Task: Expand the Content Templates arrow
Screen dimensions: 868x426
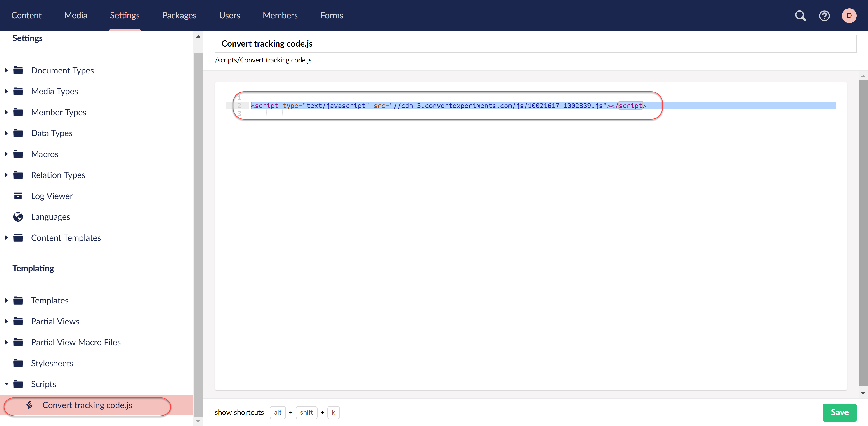Action: pos(6,238)
